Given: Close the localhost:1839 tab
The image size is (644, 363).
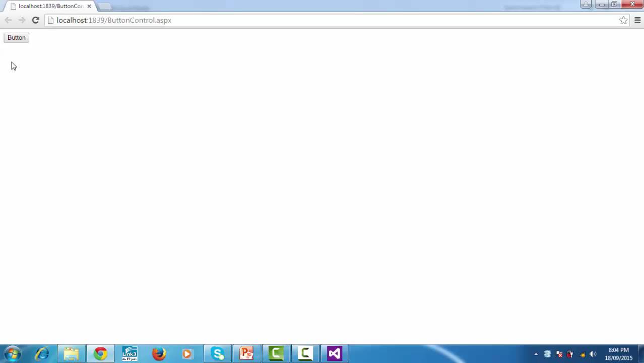Looking at the screenshot, I should pyautogui.click(x=89, y=6).
